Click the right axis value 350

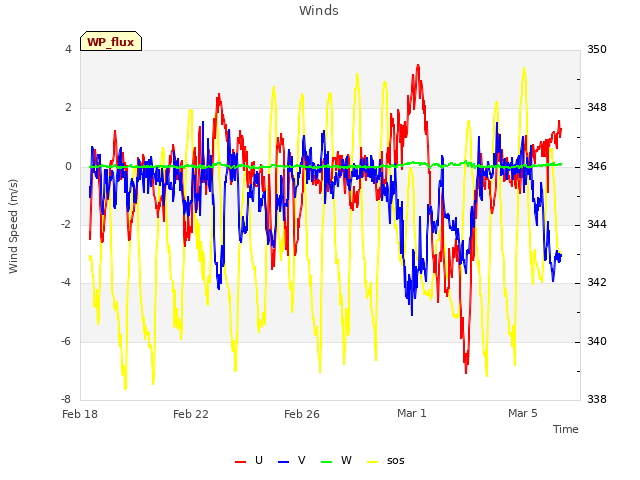coord(597,49)
